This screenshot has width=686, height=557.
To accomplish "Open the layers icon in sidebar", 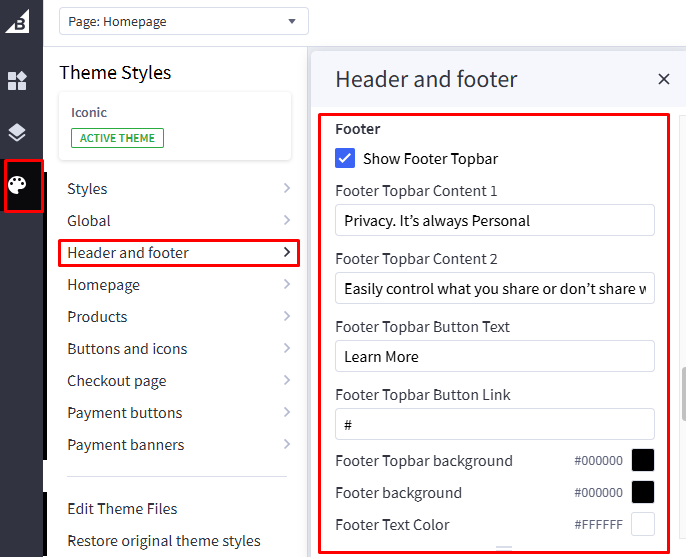I will pos(17,133).
